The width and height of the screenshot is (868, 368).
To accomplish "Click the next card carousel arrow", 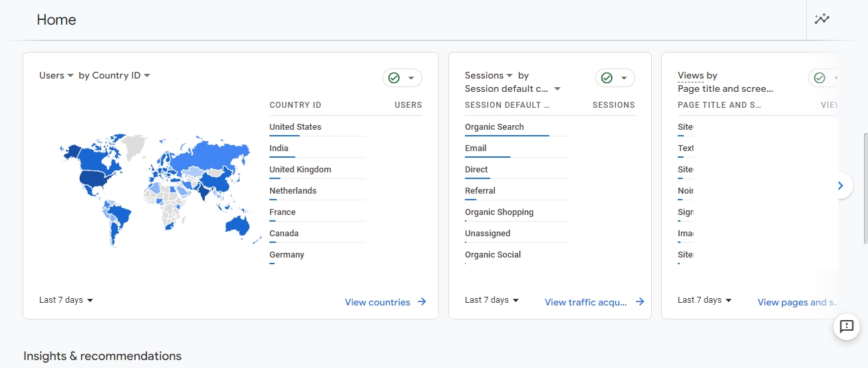I will coord(841,186).
